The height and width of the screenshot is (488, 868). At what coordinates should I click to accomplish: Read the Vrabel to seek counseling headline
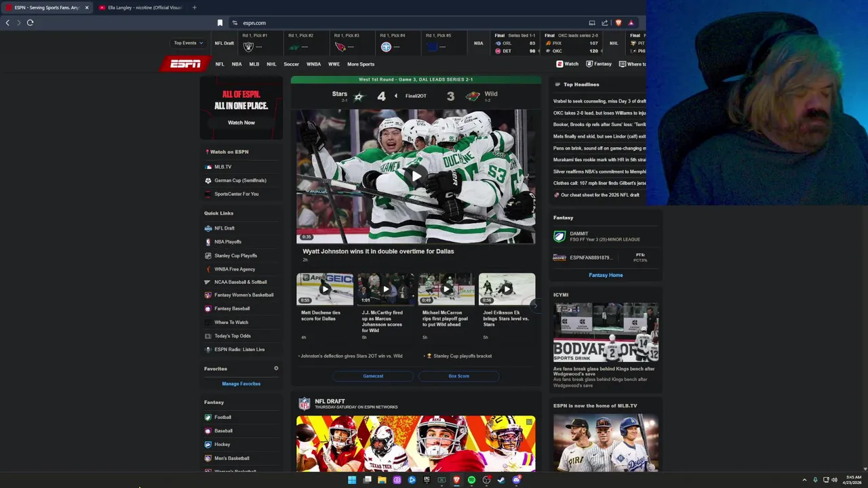click(x=599, y=102)
